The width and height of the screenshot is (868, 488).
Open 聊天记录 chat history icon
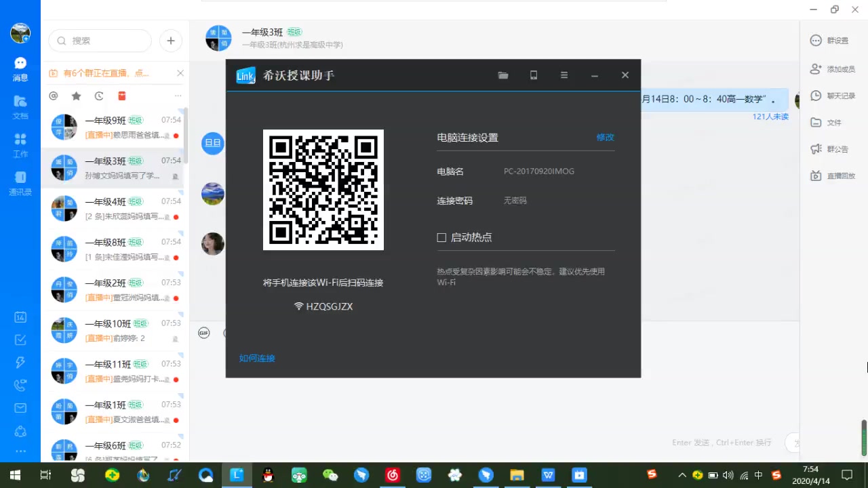click(828, 96)
